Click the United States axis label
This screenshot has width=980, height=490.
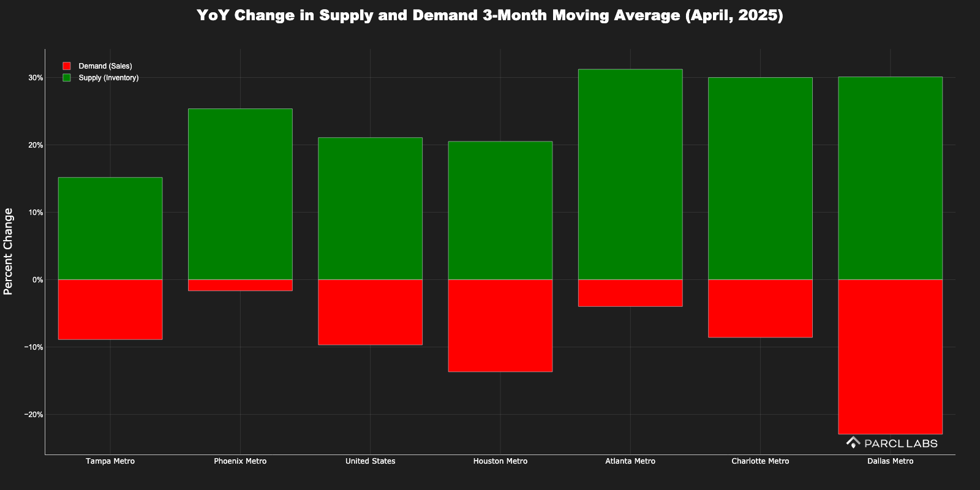click(371, 461)
